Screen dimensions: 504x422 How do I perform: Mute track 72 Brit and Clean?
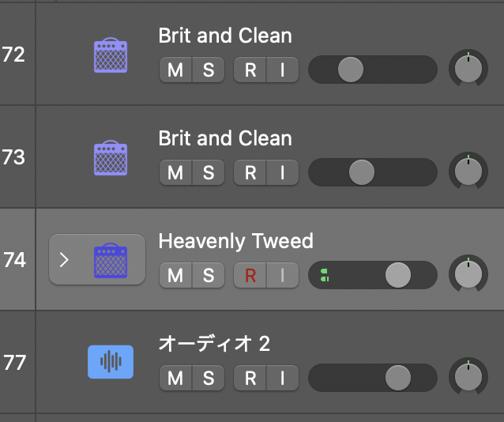(175, 70)
